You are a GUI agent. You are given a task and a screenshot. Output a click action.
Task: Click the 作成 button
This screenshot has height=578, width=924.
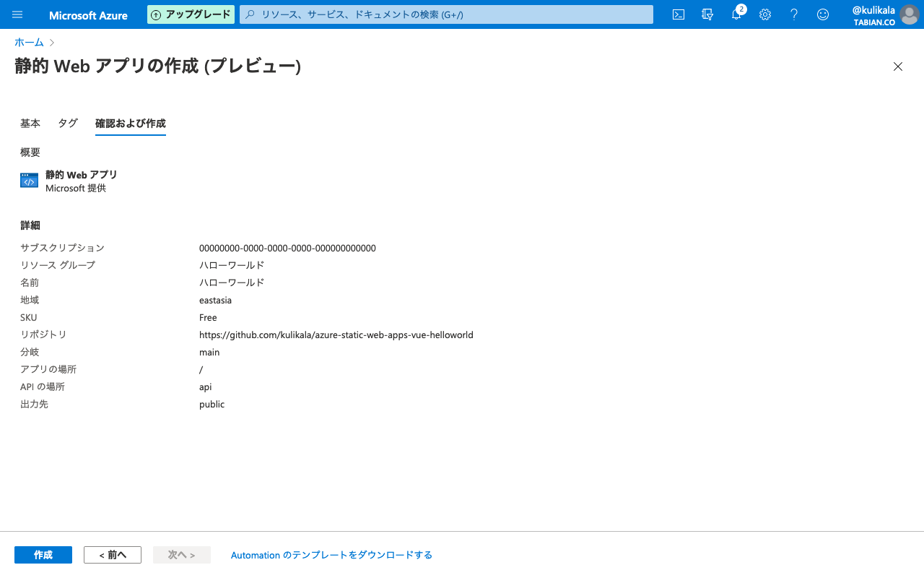point(43,555)
